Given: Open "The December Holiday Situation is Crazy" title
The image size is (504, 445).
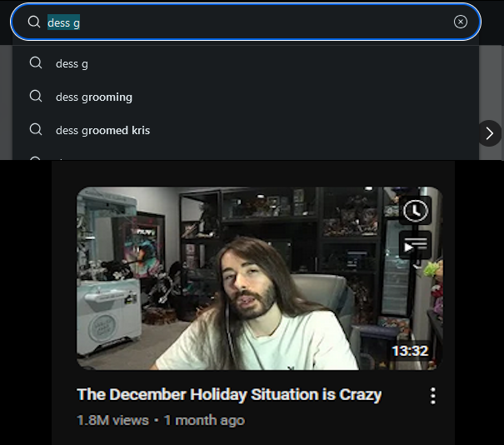Looking at the screenshot, I should click(x=229, y=394).
